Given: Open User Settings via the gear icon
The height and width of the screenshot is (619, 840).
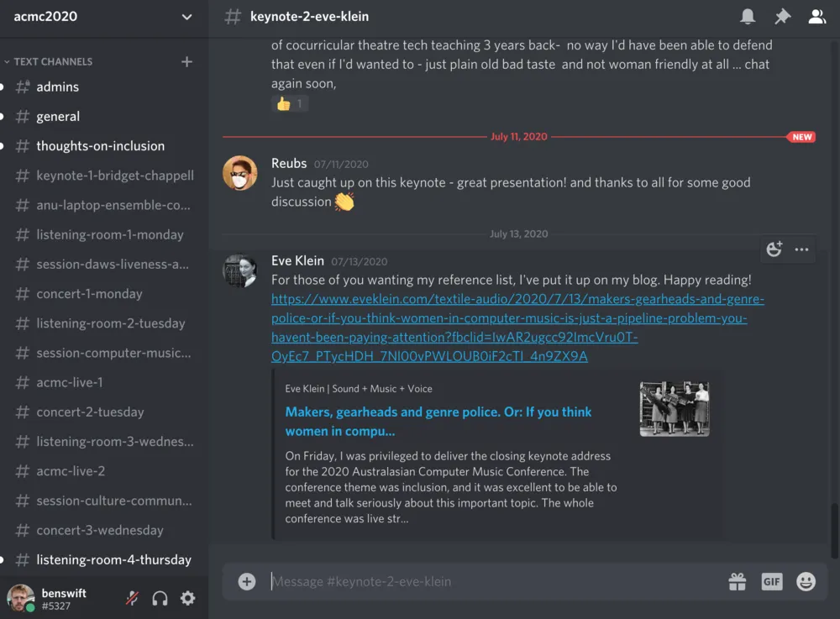Looking at the screenshot, I should (x=188, y=598).
